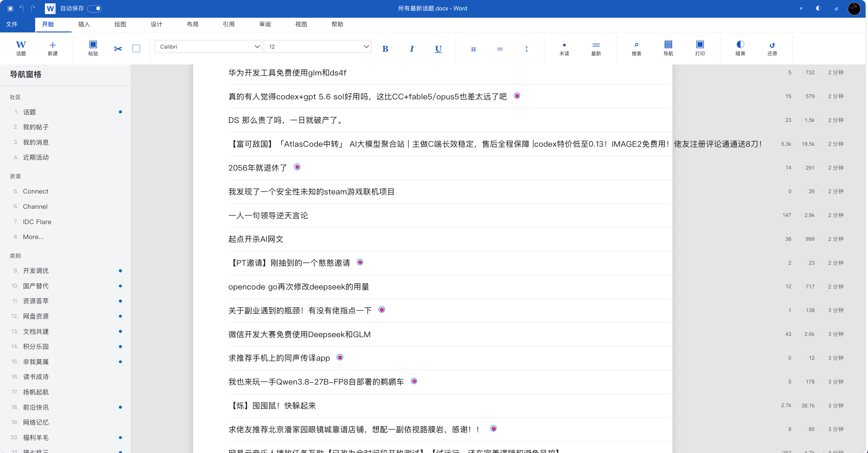Switch to the 引用 ribbon tab

click(x=228, y=24)
